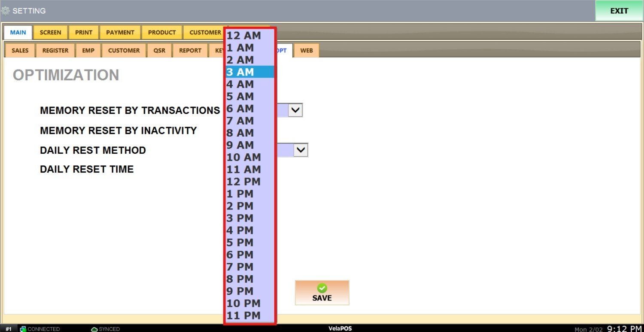The image size is (644, 332).
Task: Switch to the Screen tab
Action: coord(51,33)
